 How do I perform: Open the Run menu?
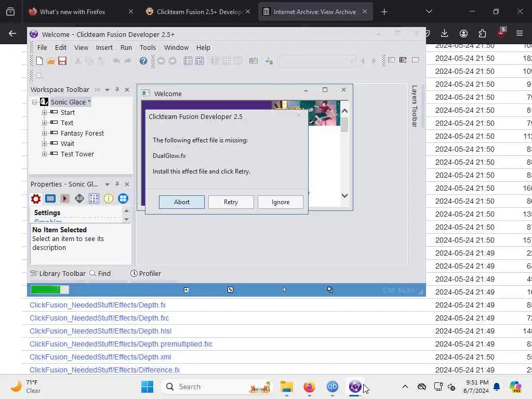coord(126,47)
